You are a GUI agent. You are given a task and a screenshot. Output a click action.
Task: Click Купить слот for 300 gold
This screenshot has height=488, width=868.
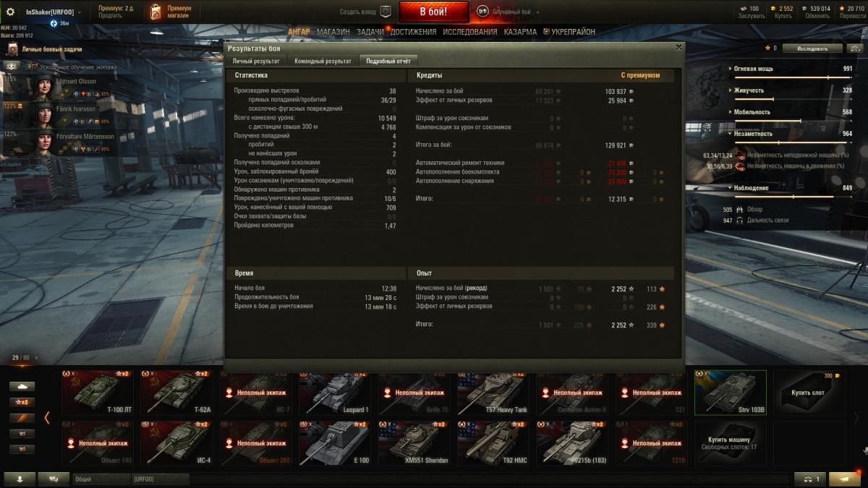coord(809,393)
